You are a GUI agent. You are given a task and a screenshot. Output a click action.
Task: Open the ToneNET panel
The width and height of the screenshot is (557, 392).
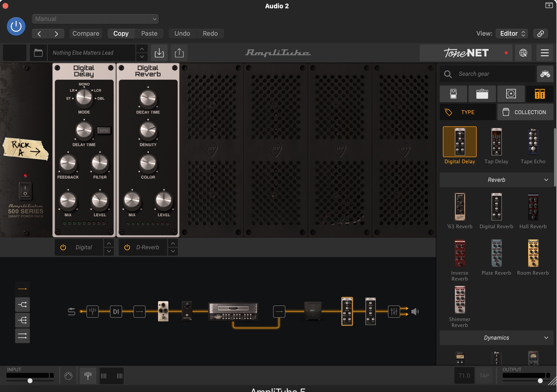[x=466, y=53]
